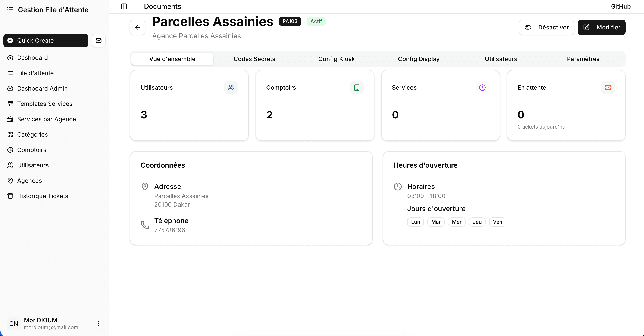The height and width of the screenshot is (336, 644).
Task: Click the back arrow button
Action: tap(138, 27)
